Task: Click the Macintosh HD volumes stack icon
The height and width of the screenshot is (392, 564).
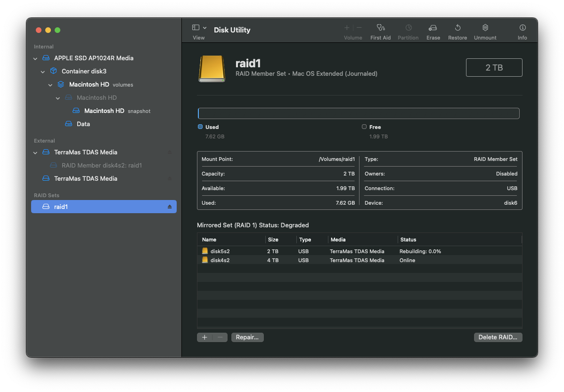Action: [x=61, y=84]
